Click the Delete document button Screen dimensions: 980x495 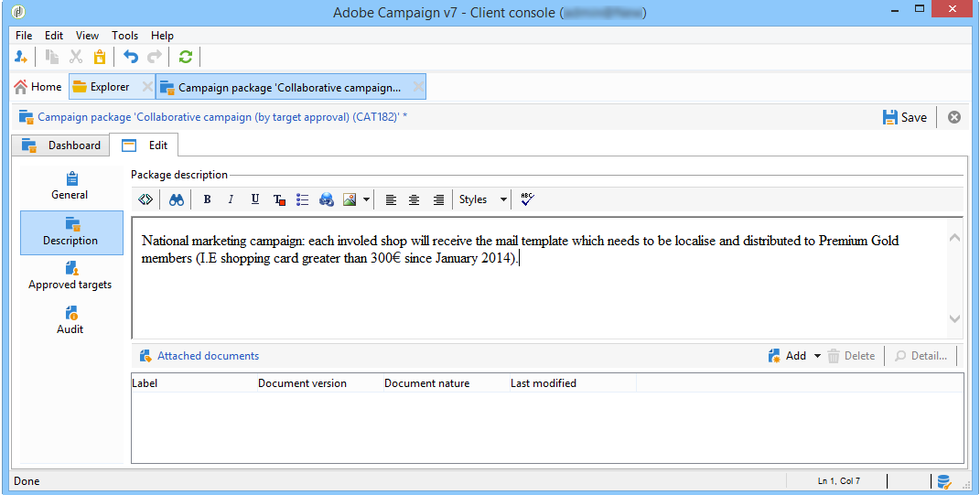pos(851,356)
